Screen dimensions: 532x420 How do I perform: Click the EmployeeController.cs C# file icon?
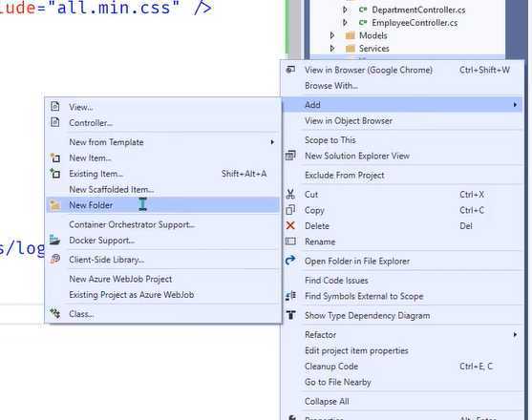[363, 23]
